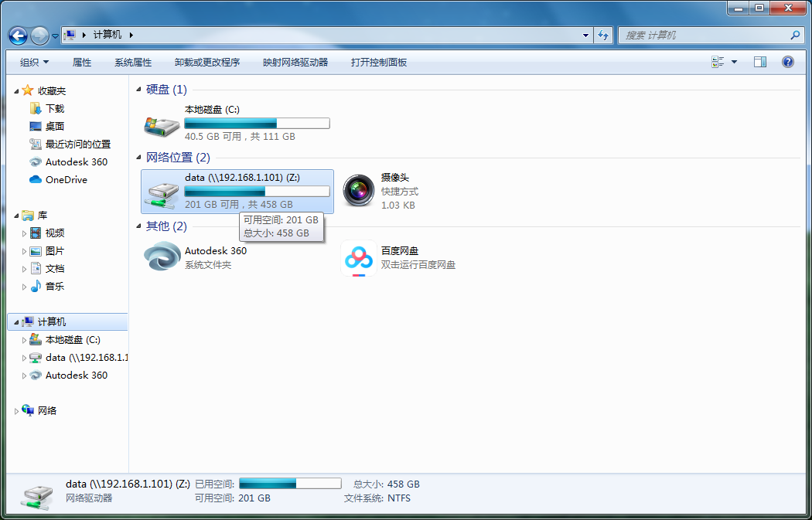Image resolution: width=812 pixels, height=520 pixels.
Task: Open 桌面 in favorites
Action: [47, 126]
